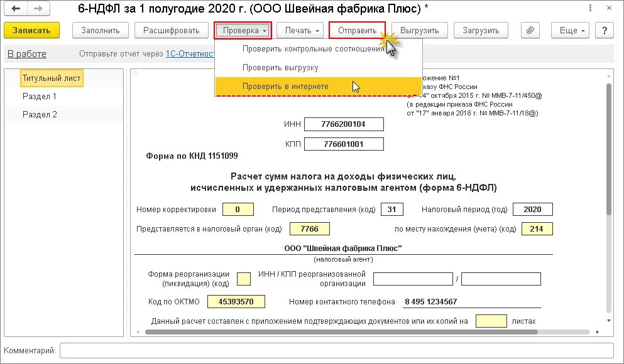This screenshot has height=364, width=624.
Task: Click the reorganized organization ИНН field
Action: pos(413,279)
